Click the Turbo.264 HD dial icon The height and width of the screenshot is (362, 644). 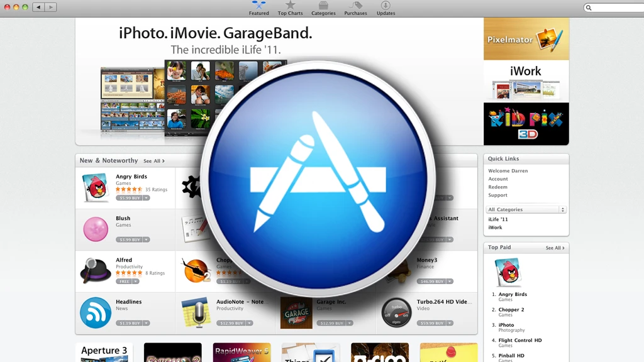click(396, 313)
